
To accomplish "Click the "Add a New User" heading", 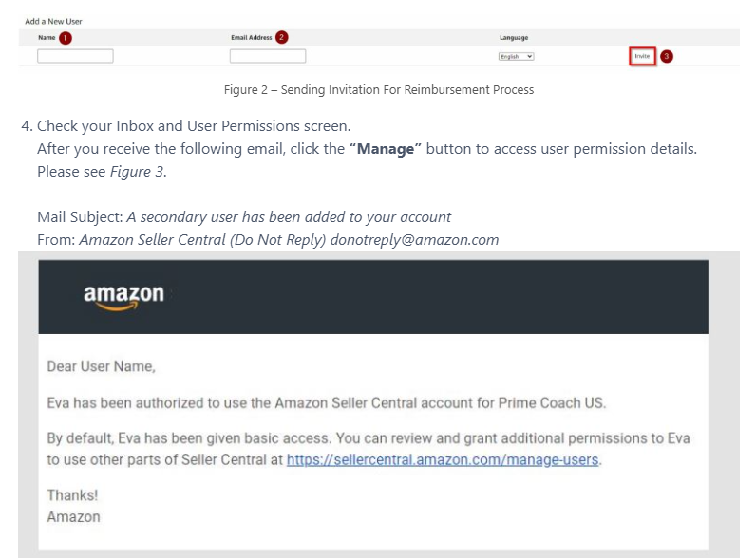I will 53,21.
